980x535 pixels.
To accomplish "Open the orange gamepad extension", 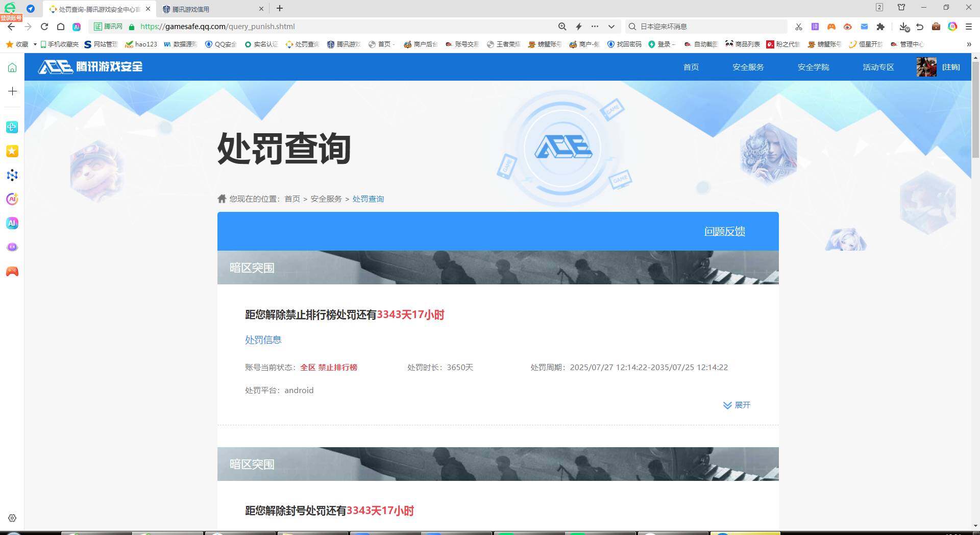I will 831,27.
